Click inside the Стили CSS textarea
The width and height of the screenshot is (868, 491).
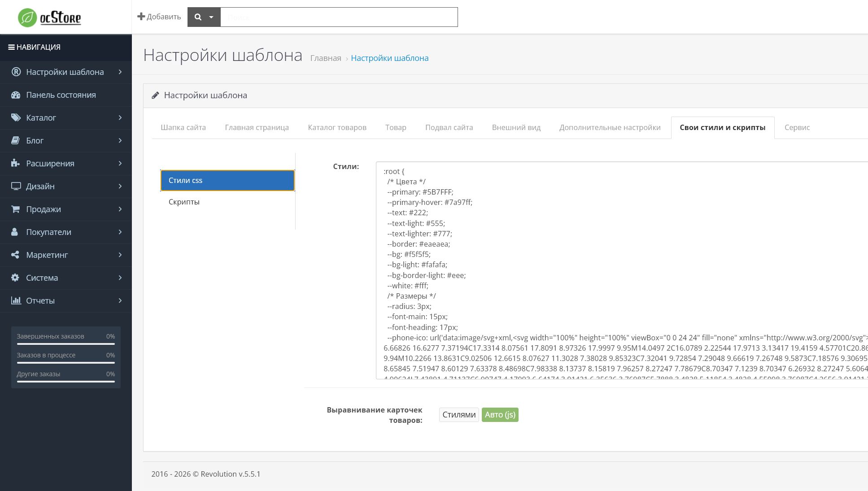[x=622, y=270]
